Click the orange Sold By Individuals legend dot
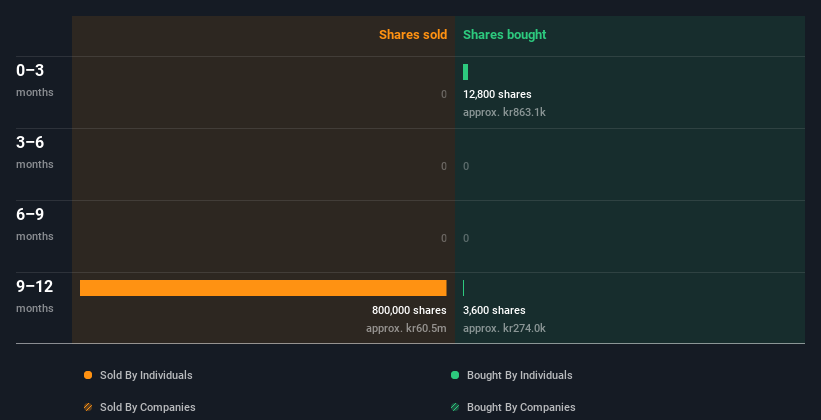Image resolution: width=821 pixels, height=420 pixels. (x=88, y=375)
